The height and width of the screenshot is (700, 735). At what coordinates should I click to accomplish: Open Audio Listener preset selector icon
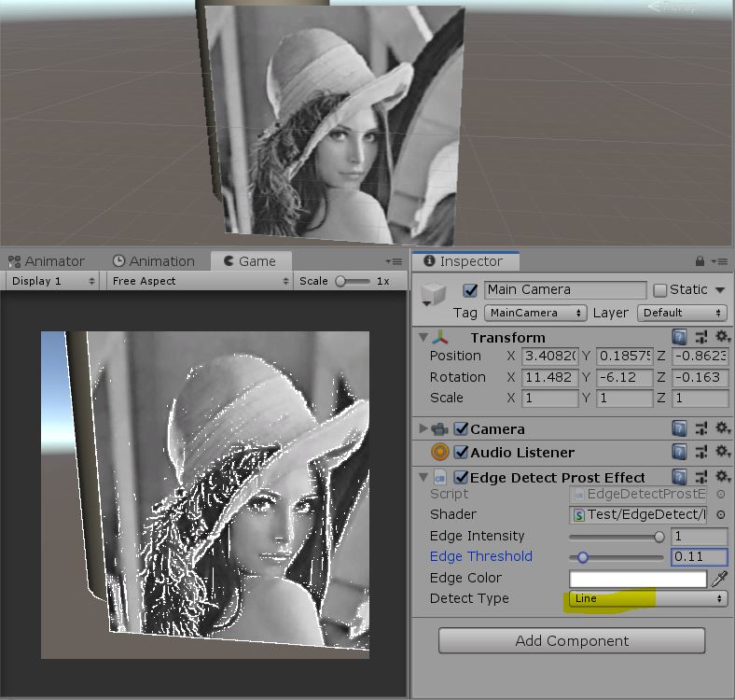(x=701, y=452)
